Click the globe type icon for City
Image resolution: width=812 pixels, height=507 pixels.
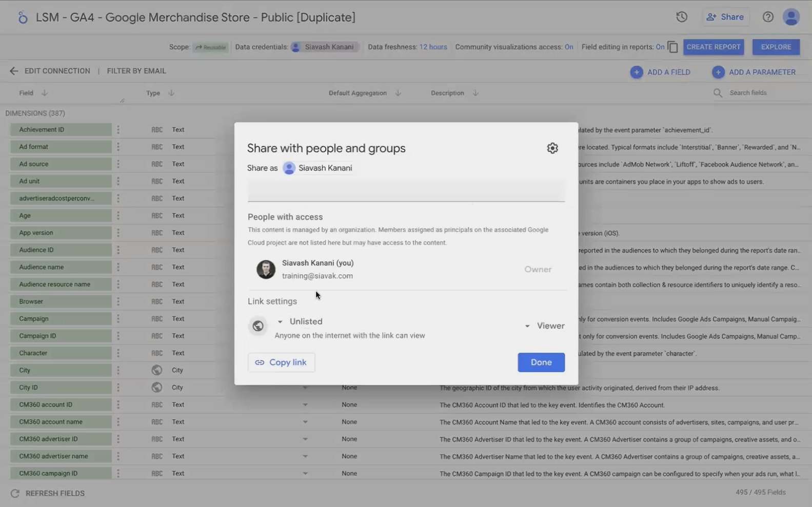[x=157, y=370]
